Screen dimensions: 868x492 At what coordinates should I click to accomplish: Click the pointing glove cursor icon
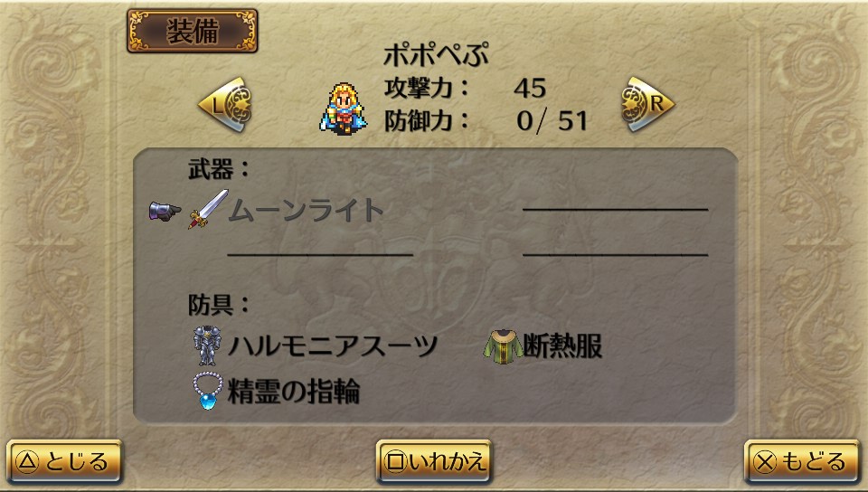pyautogui.click(x=165, y=211)
